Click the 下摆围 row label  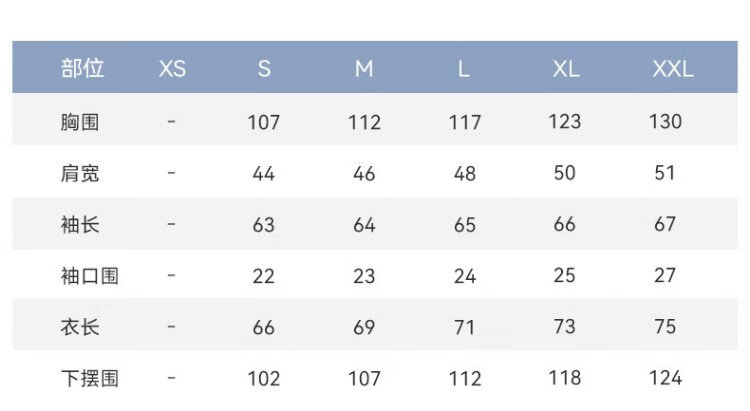coord(89,378)
